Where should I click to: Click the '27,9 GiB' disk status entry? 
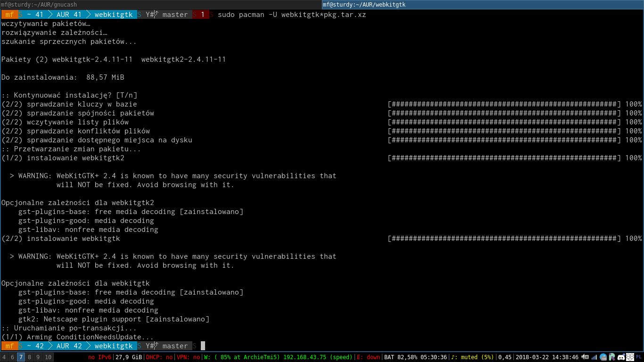(129, 357)
